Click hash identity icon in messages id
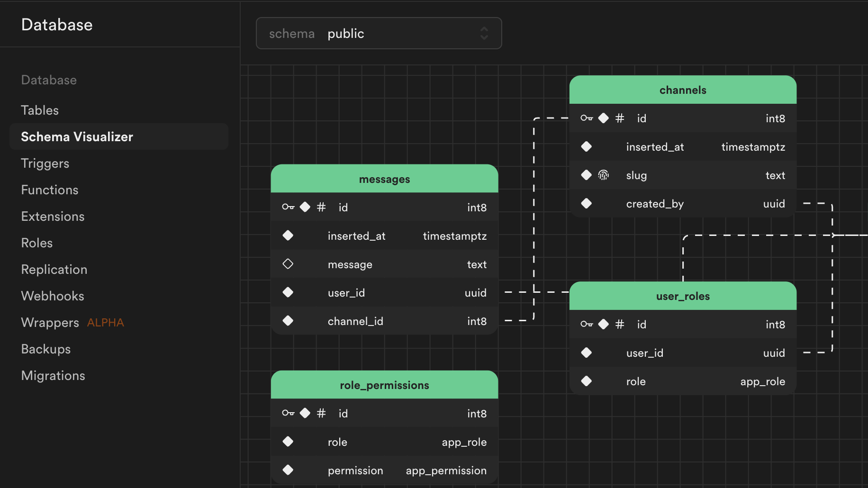The image size is (868, 488). pyautogui.click(x=321, y=207)
